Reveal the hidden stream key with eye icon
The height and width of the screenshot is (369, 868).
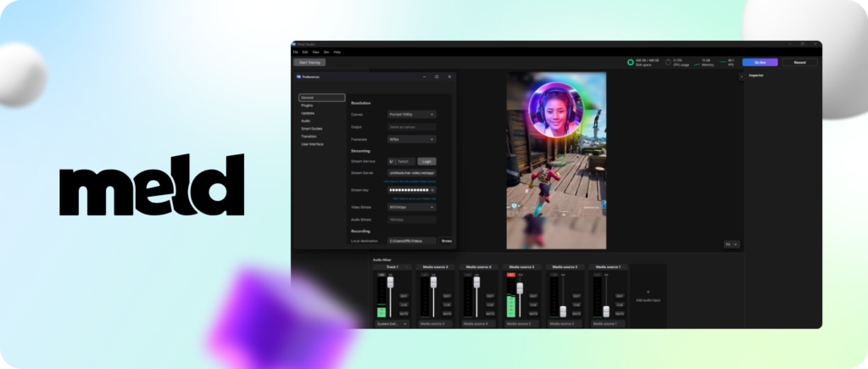[x=433, y=190]
